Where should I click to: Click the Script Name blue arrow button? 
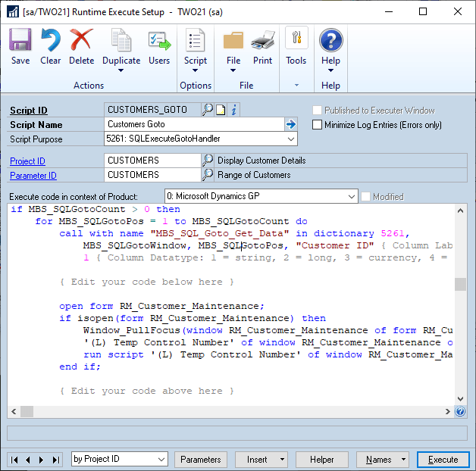tap(291, 124)
